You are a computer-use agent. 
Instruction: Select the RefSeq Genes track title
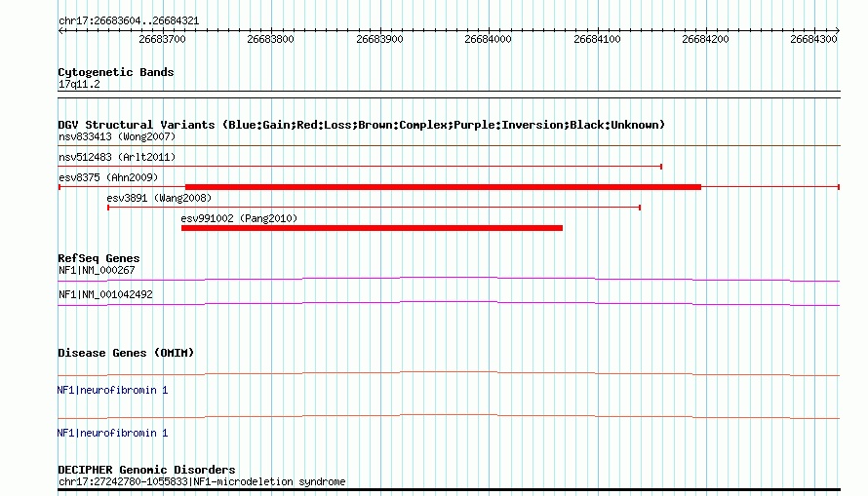pos(99,259)
